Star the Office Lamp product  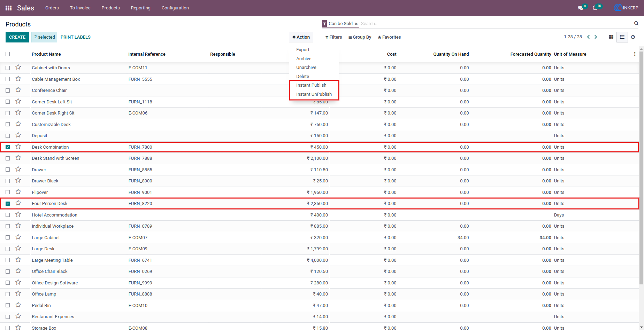[x=18, y=293]
